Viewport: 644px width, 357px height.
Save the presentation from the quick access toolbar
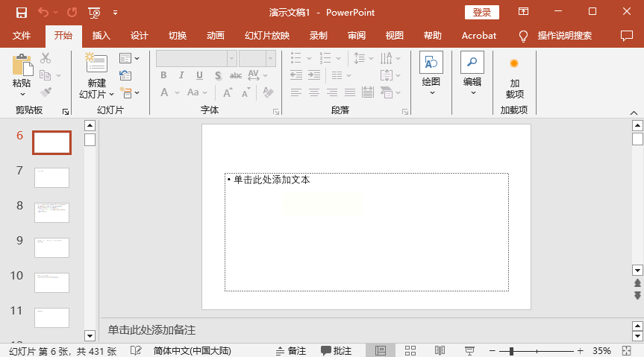(21, 13)
